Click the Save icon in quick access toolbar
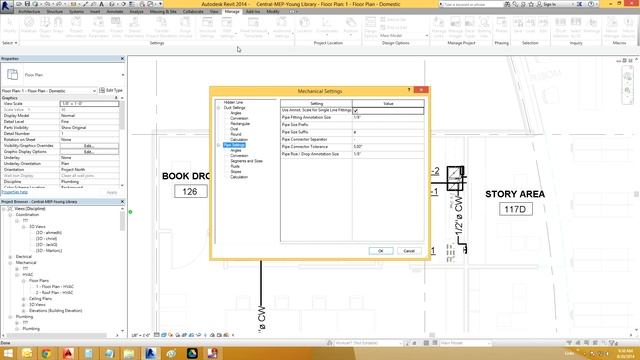 click(27, 4)
